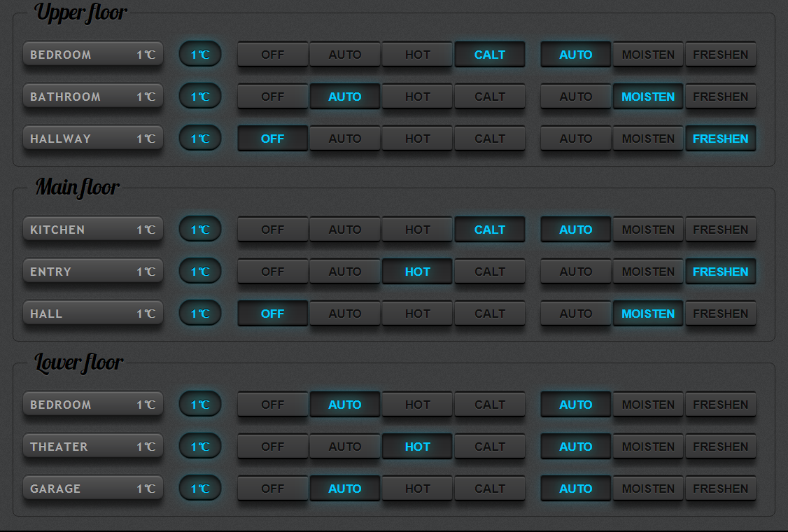Set Entry to CALT mode
Screen dimensions: 788x532
489,272
